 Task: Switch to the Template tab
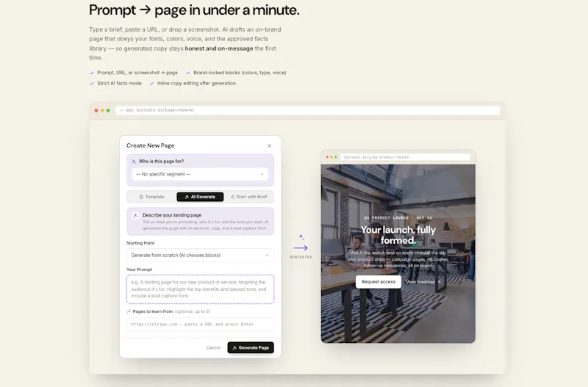(152, 197)
